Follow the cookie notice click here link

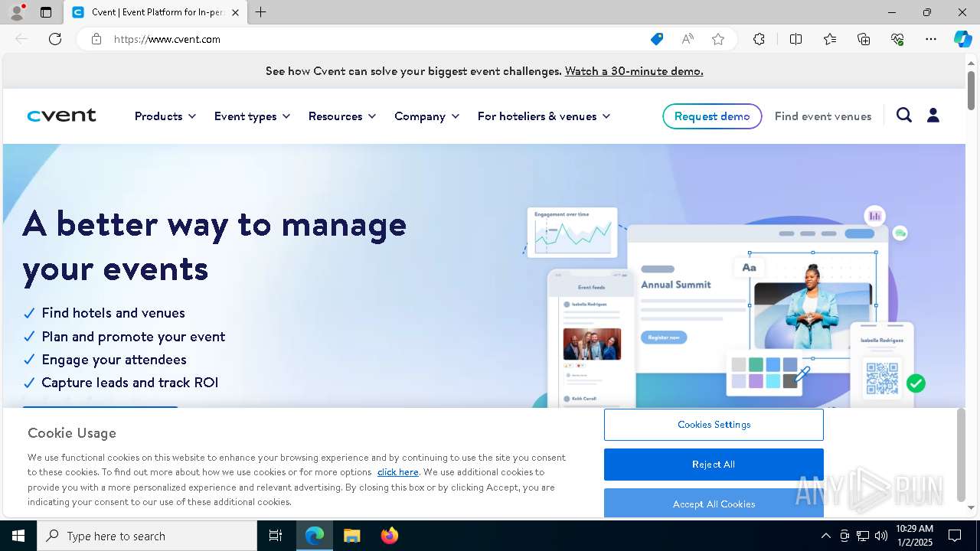[x=397, y=472]
